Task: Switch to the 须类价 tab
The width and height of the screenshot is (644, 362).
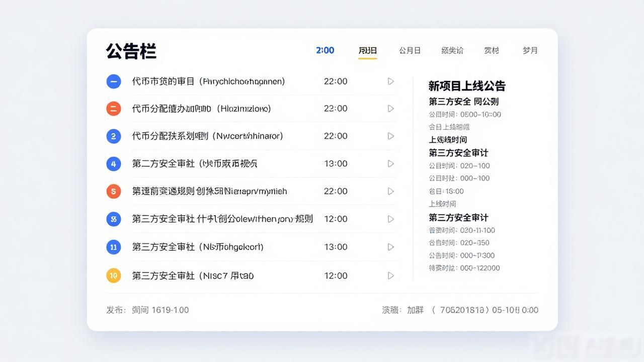Action: 452,50
